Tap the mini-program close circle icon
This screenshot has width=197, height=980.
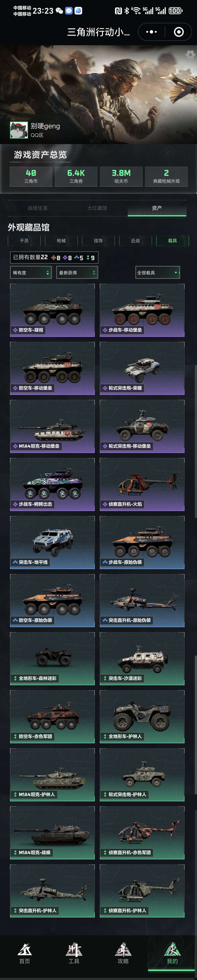(x=178, y=32)
